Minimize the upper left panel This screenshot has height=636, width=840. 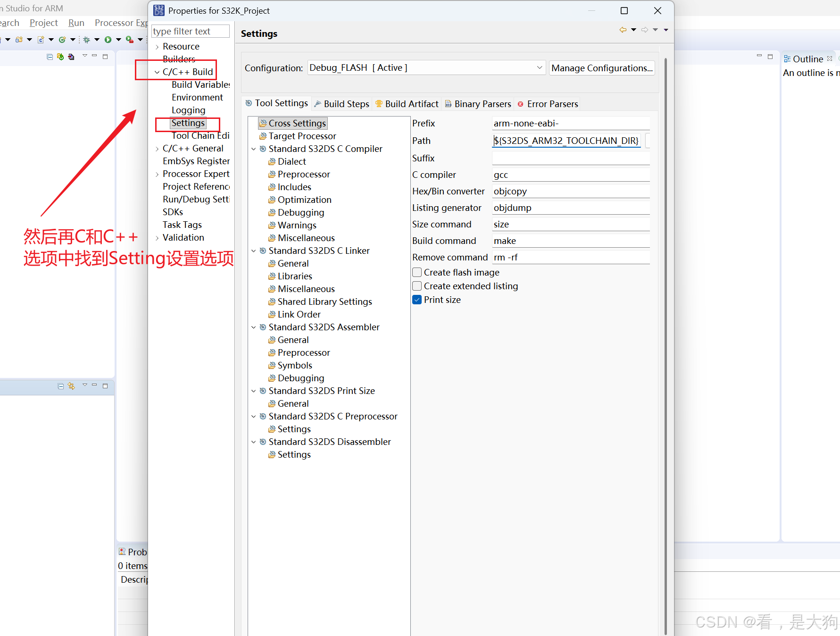94,56
